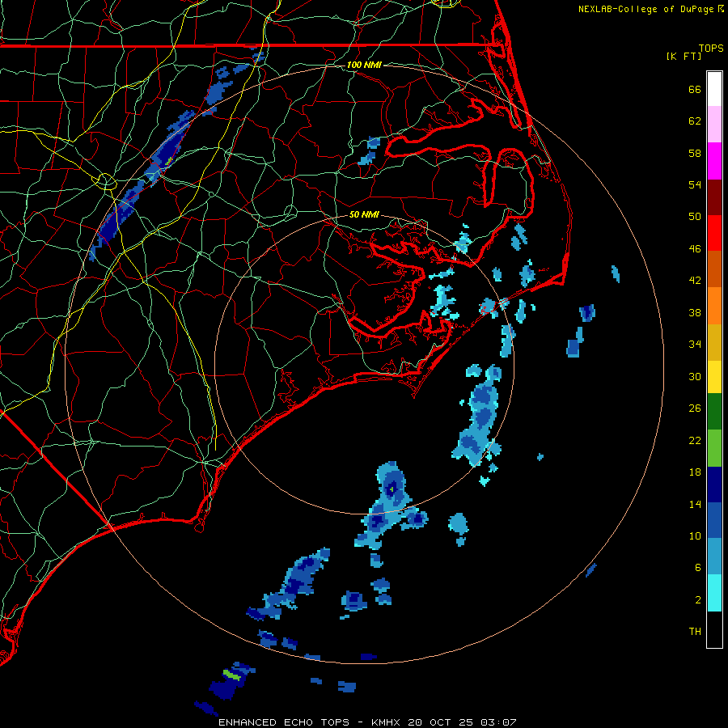Image resolution: width=728 pixels, height=728 pixels.
Task: Click the navy blue legend swatch
Action: [714, 485]
